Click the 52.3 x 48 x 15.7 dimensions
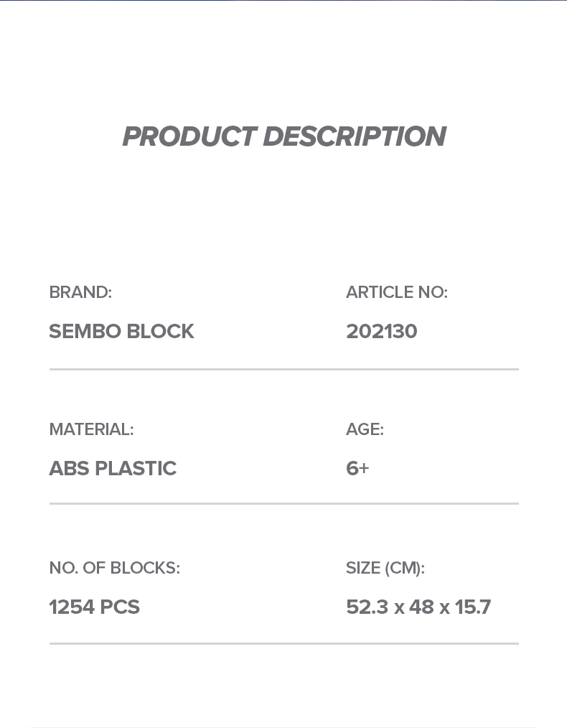The width and height of the screenshot is (567, 728). [x=418, y=607]
